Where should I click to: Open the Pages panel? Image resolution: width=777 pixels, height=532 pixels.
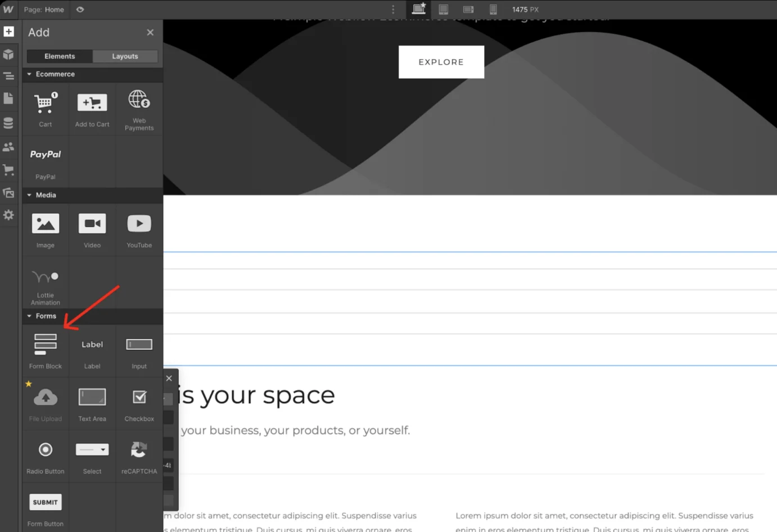pos(9,98)
